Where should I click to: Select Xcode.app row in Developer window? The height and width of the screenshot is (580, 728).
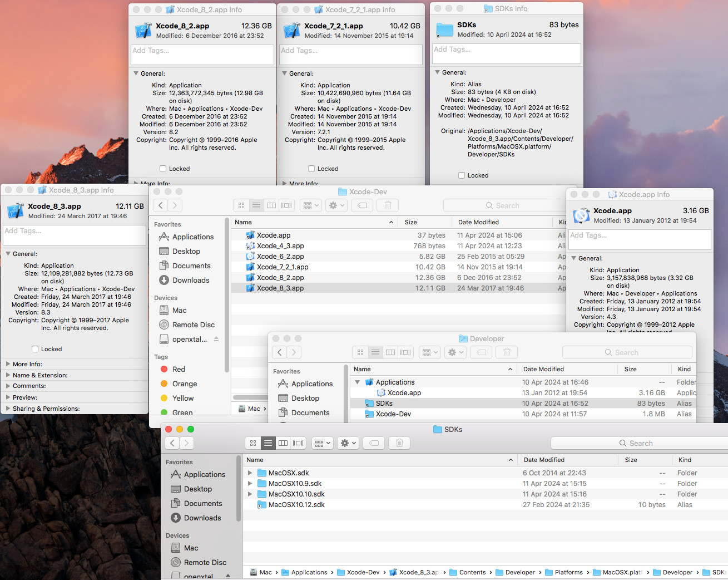click(523, 393)
